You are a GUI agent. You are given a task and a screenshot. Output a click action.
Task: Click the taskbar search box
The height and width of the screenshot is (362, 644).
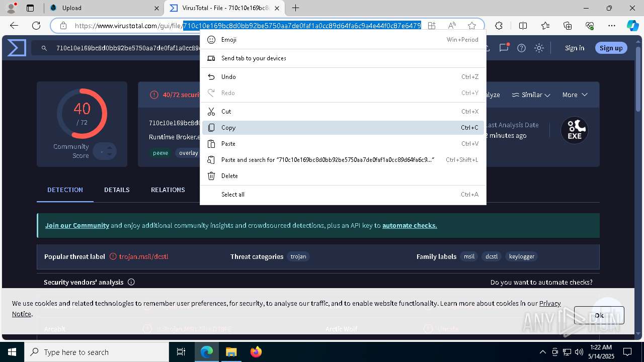[x=97, y=352]
